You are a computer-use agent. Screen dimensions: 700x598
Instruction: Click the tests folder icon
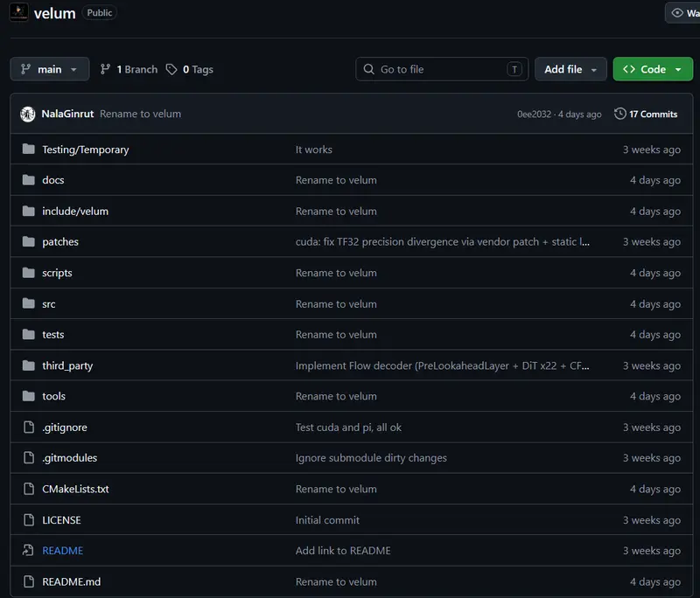(x=29, y=334)
